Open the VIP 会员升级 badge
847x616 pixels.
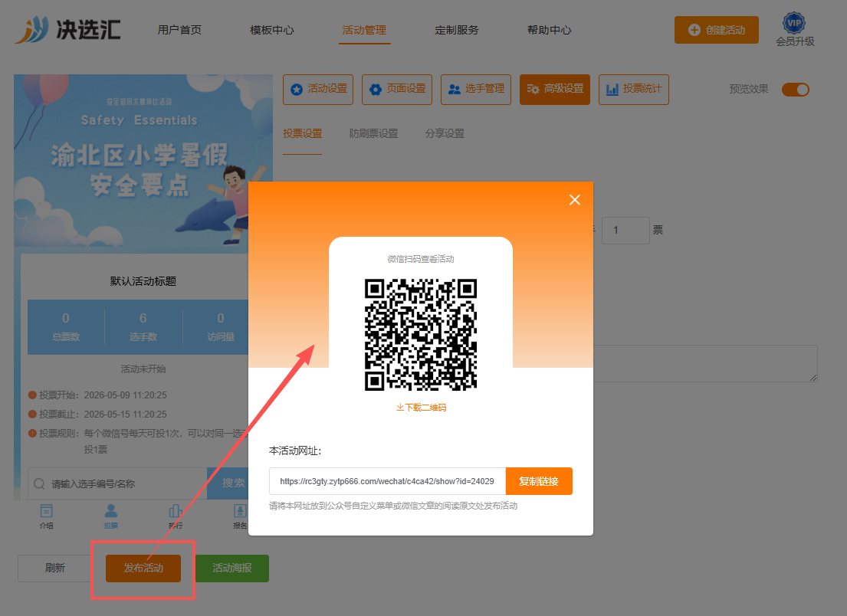point(795,30)
